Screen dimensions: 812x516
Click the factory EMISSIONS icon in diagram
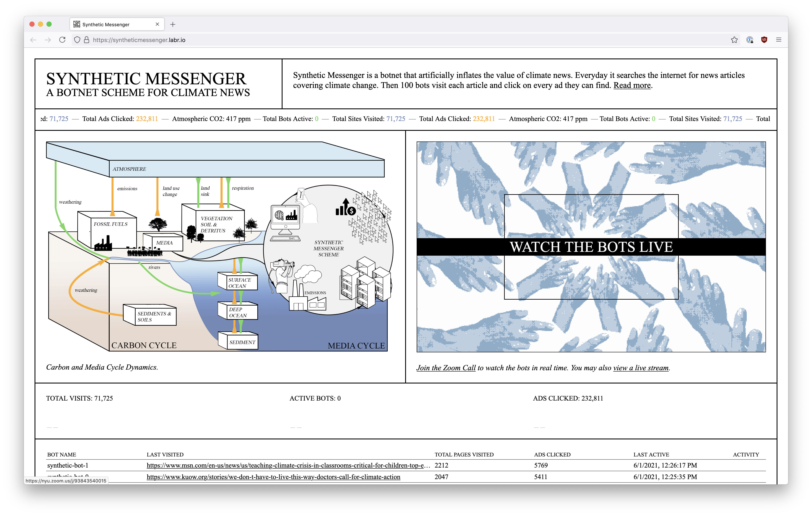[x=307, y=295]
